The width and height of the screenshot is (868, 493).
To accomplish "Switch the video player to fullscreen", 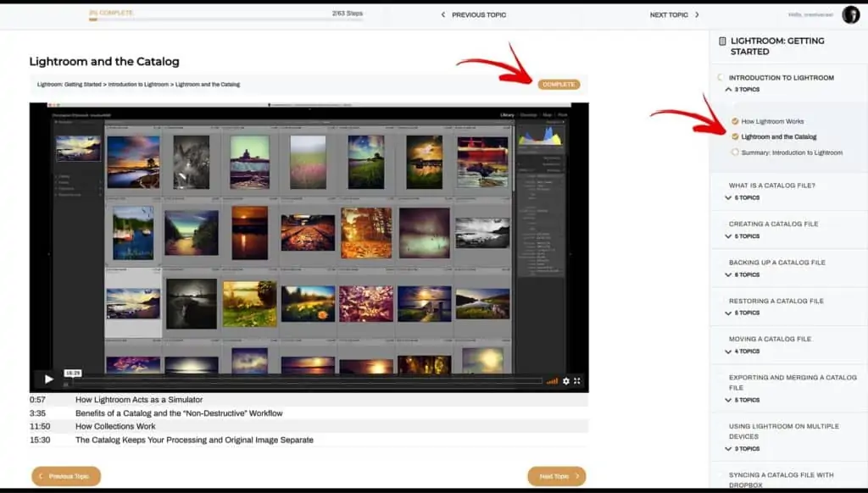I will pyautogui.click(x=576, y=380).
